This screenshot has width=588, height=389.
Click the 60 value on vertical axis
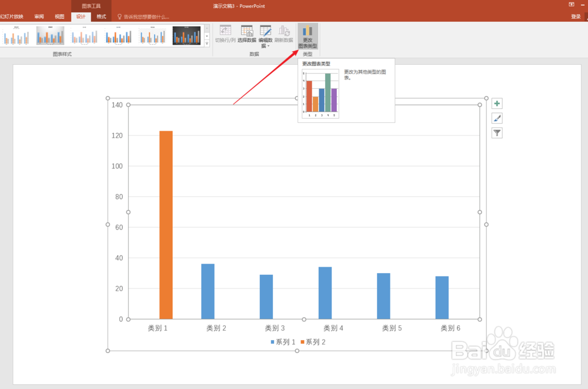click(119, 227)
